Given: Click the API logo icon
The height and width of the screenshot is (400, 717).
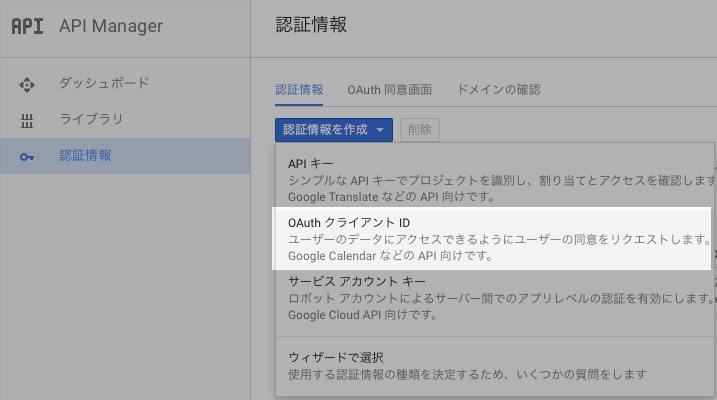Looking at the screenshot, I should [x=27, y=26].
